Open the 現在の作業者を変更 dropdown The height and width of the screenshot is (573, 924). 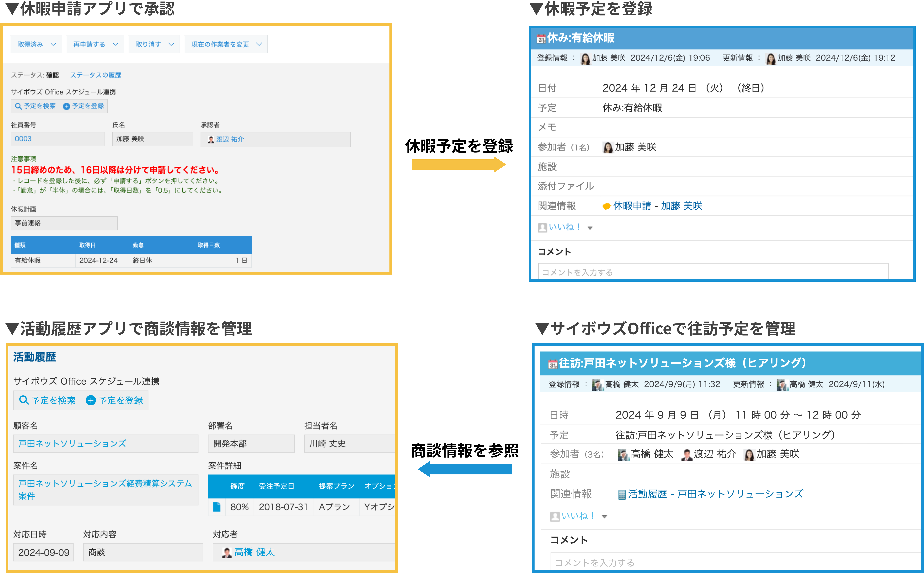click(226, 44)
